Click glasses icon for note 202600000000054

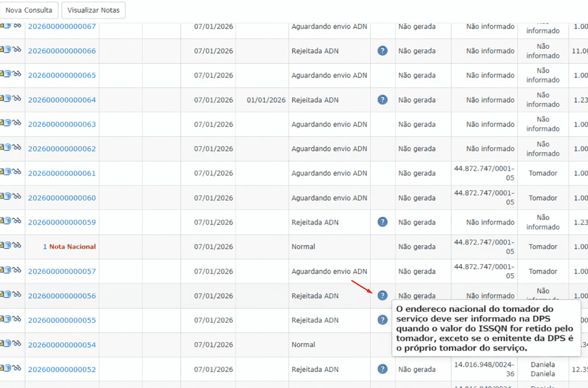pos(17,343)
